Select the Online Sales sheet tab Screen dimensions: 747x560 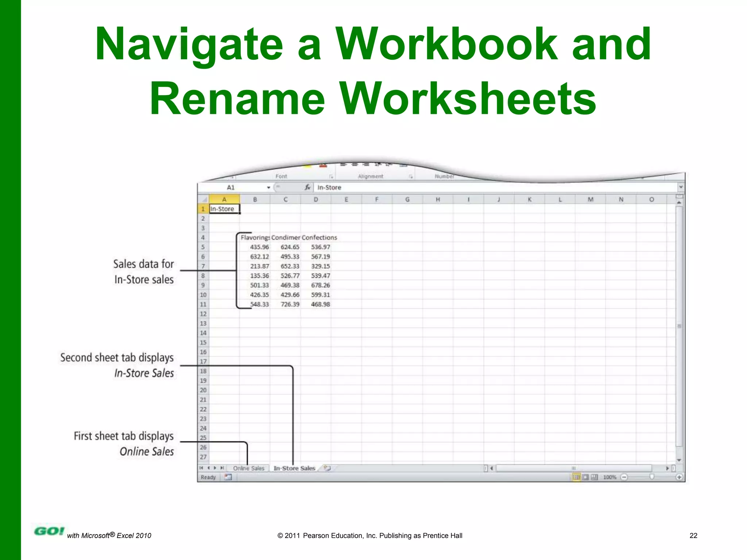coord(248,468)
